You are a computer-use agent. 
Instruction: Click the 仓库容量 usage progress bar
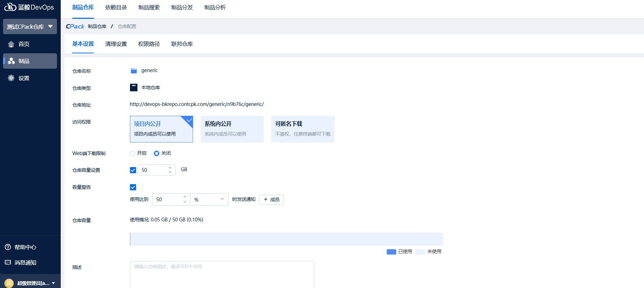tap(286, 239)
